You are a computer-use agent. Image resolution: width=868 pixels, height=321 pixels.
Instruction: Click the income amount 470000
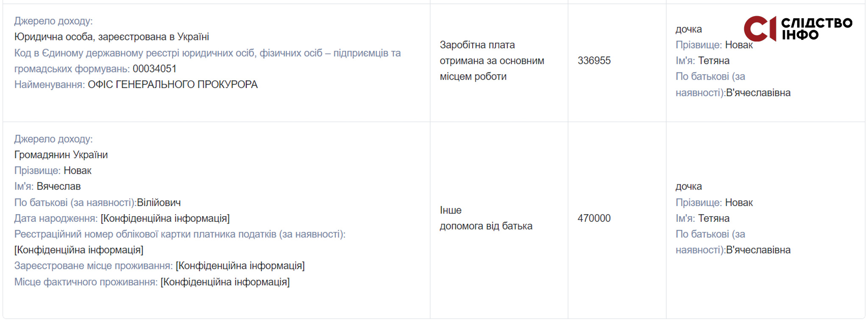(594, 218)
